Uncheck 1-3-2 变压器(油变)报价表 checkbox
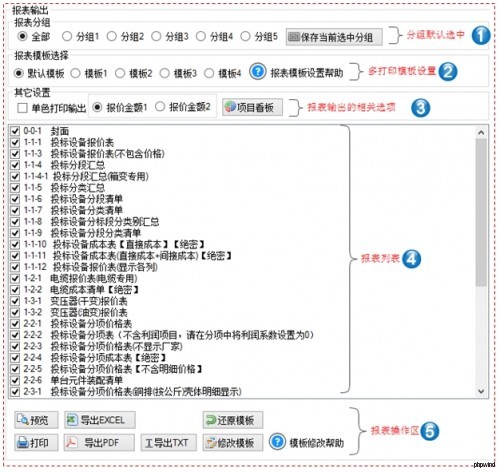Image resolution: width=500 pixels, height=472 pixels. tap(15, 312)
